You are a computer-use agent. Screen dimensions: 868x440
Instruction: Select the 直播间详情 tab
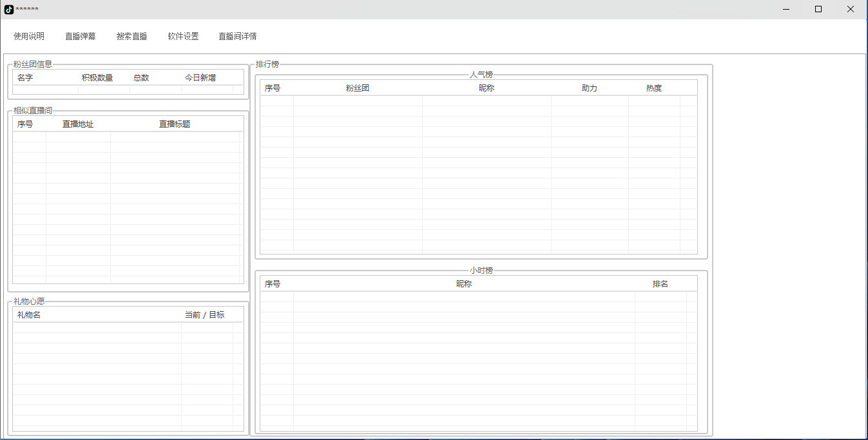[238, 37]
